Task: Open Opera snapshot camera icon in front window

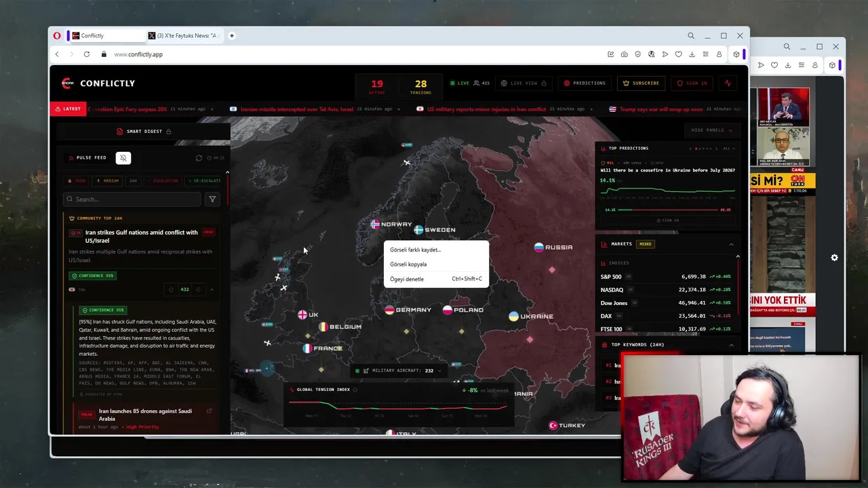Action: [624, 54]
